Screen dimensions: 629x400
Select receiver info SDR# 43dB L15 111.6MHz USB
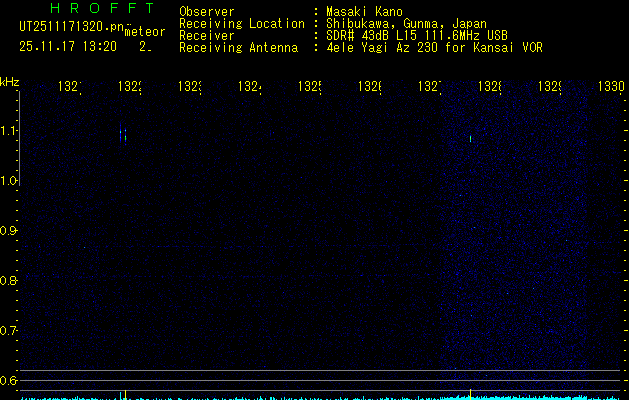point(417,36)
